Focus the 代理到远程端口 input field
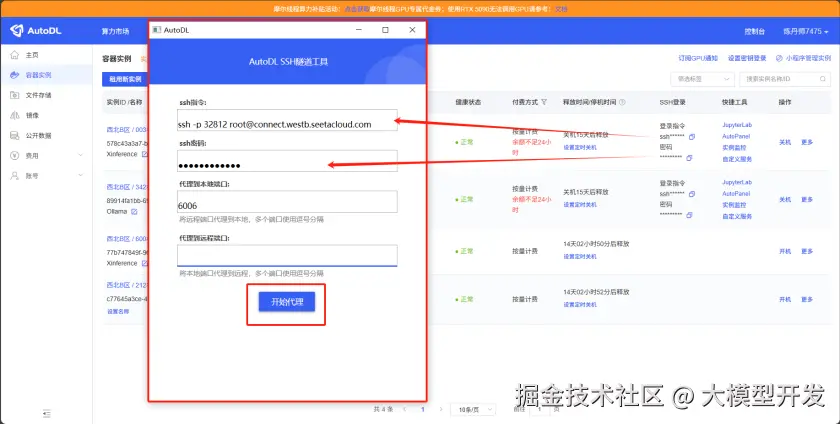Viewport: 840px width, 424px height. pyautogui.click(x=287, y=255)
